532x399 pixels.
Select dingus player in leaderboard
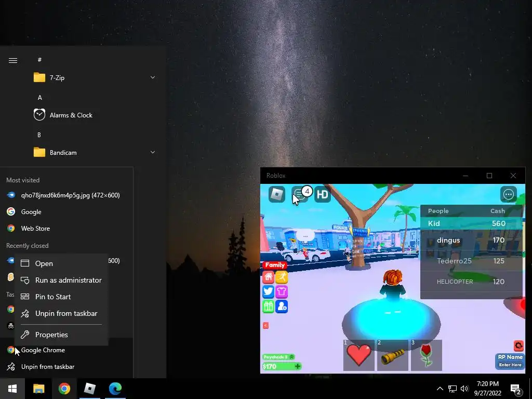pos(471,240)
